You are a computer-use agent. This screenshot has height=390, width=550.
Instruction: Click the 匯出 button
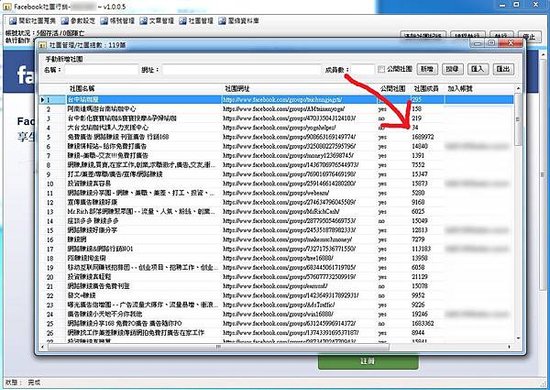coord(503,69)
